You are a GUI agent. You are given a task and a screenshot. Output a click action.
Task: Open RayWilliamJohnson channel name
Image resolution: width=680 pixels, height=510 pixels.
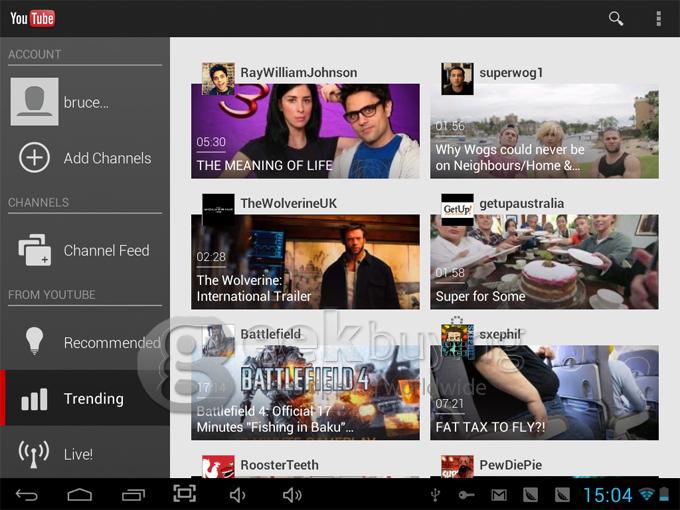pos(299,72)
